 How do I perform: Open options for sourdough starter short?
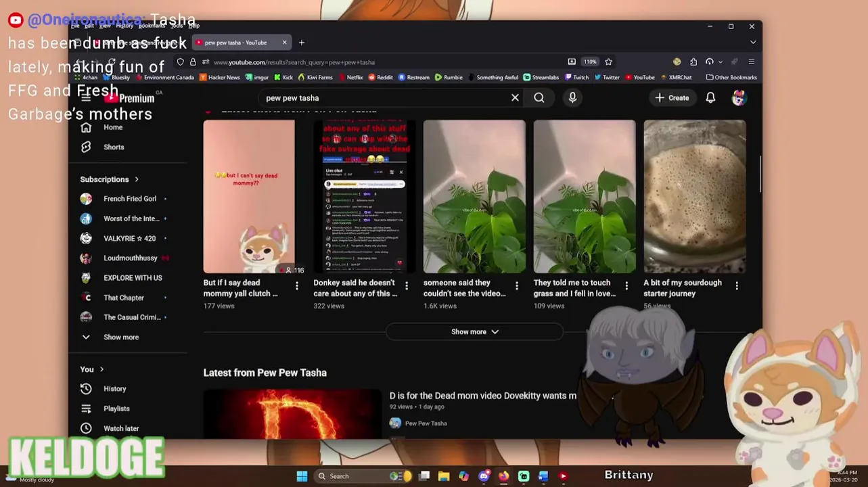click(737, 286)
